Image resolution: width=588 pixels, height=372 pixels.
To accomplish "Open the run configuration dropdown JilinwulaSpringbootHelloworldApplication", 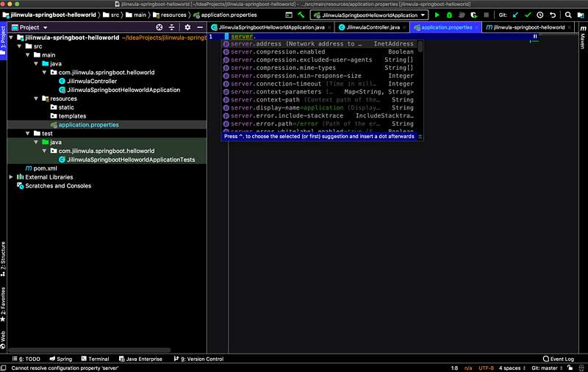I will [370, 15].
